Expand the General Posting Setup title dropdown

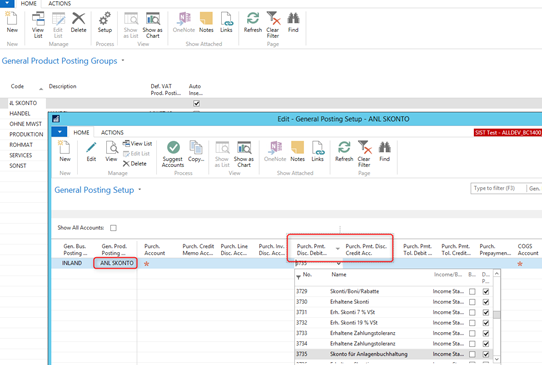tap(140, 189)
